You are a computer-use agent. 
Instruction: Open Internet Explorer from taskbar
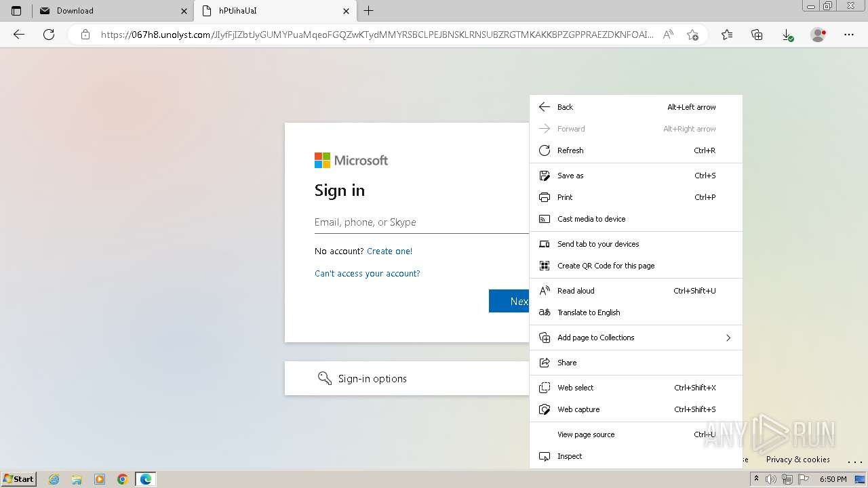(54, 479)
